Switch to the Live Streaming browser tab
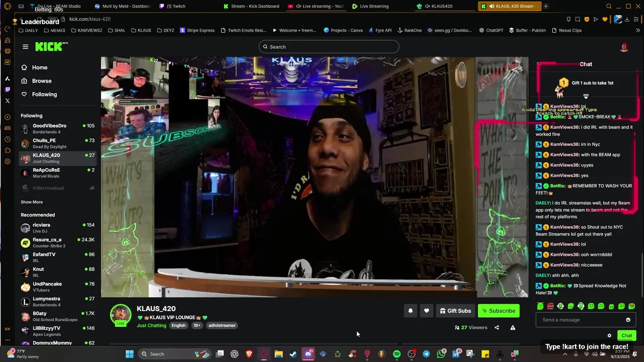 click(370, 6)
